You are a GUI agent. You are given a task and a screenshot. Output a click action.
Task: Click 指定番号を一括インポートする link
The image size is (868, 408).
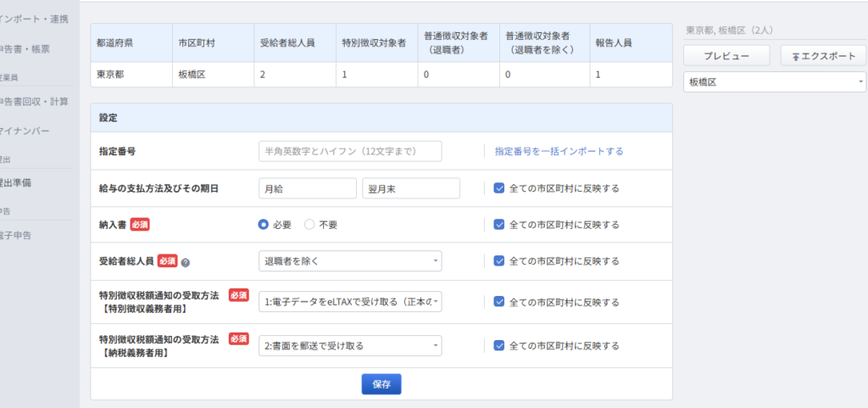pyautogui.click(x=559, y=151)
